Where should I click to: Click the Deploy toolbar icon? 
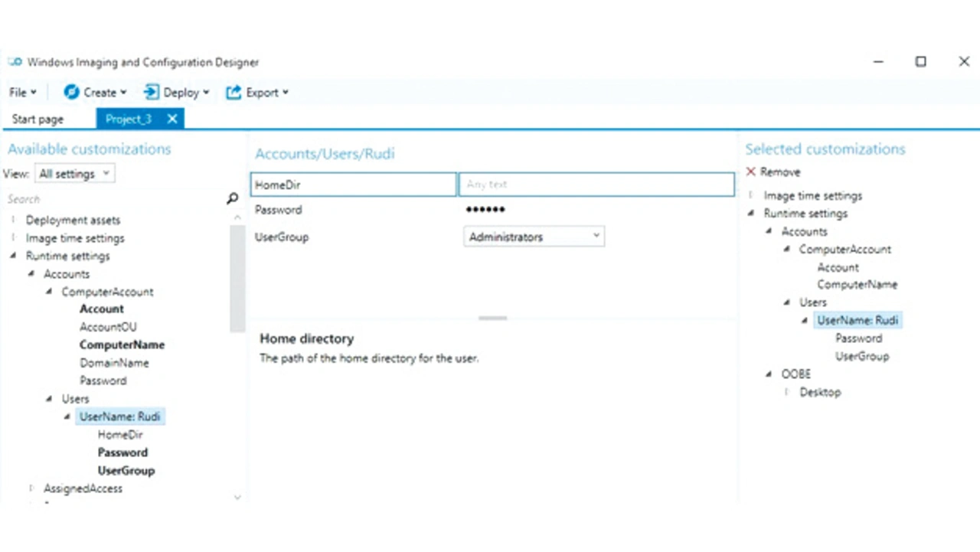pyautogui.click(x=151, y=92)
